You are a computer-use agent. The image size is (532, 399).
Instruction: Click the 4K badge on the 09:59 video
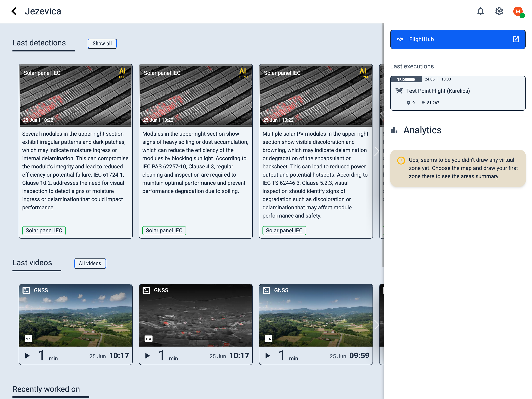269,339
